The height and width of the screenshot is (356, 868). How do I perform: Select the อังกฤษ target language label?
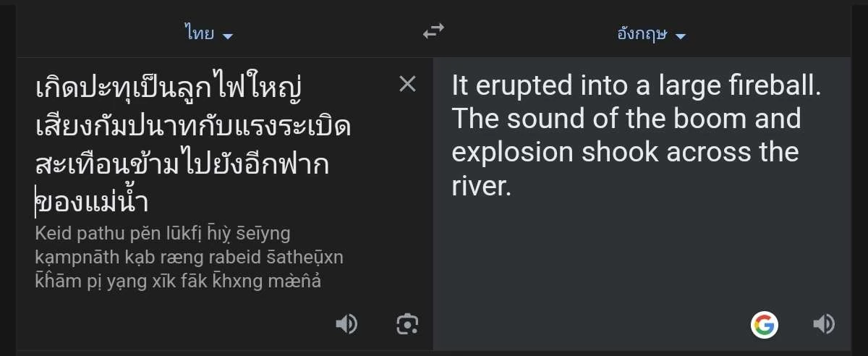642,33
